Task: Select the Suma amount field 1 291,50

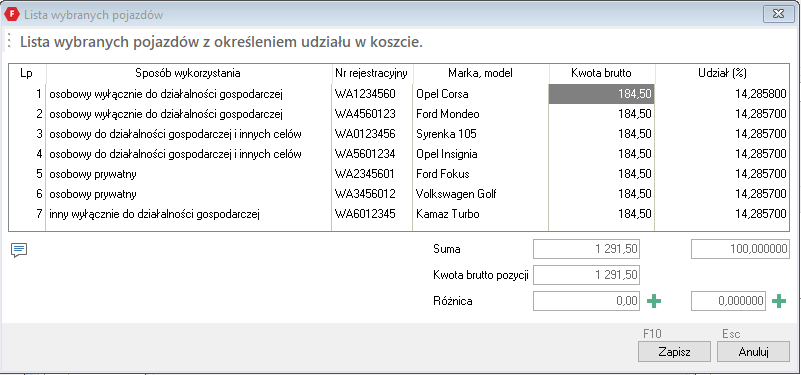Action: [586, 249]
